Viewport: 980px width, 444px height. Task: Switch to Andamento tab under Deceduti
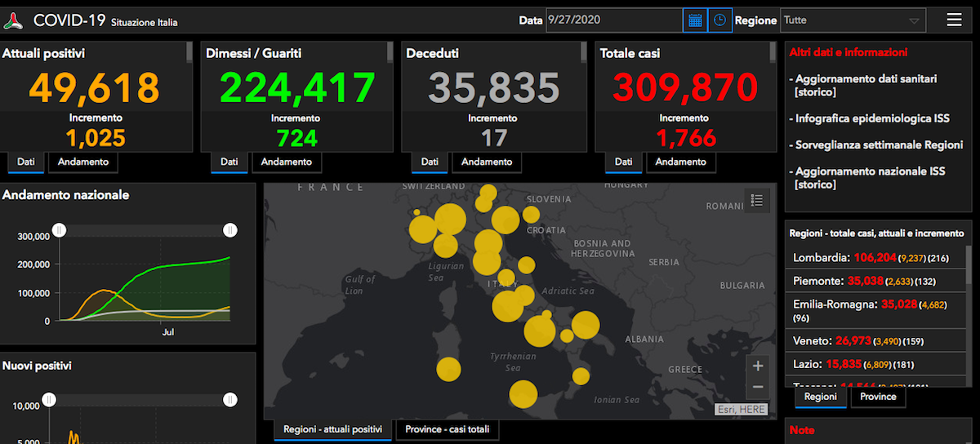(x=487, y=162)
